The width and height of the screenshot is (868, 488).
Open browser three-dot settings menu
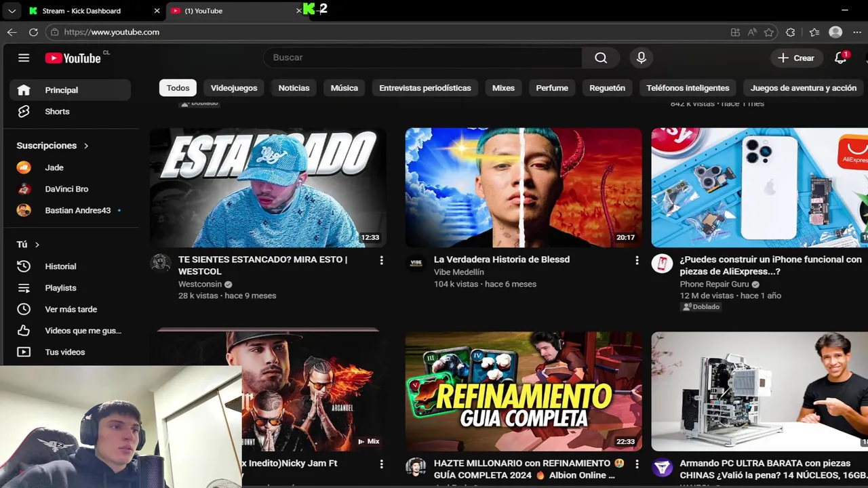857,32
